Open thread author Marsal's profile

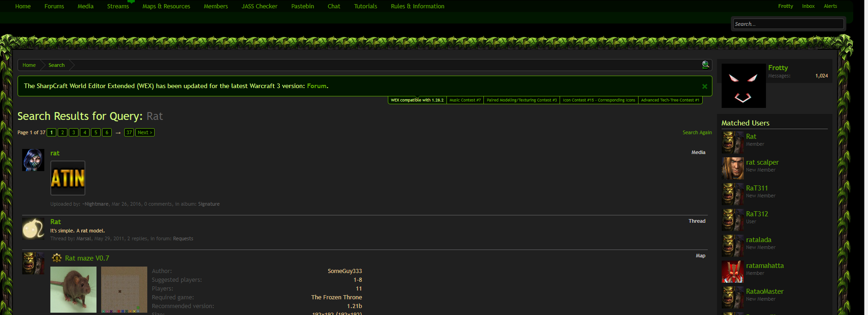pyautogui.click(x=84, y=238)
